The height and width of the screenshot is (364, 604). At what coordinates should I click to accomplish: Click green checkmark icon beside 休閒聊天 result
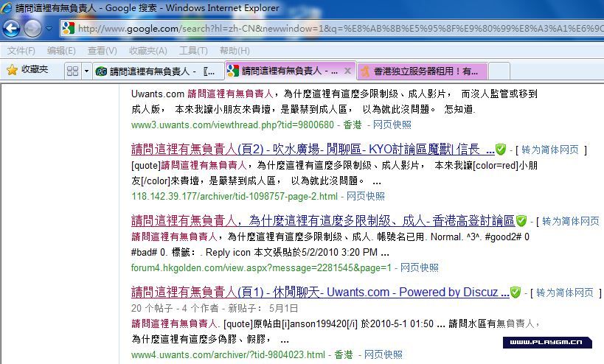[516, 293]
